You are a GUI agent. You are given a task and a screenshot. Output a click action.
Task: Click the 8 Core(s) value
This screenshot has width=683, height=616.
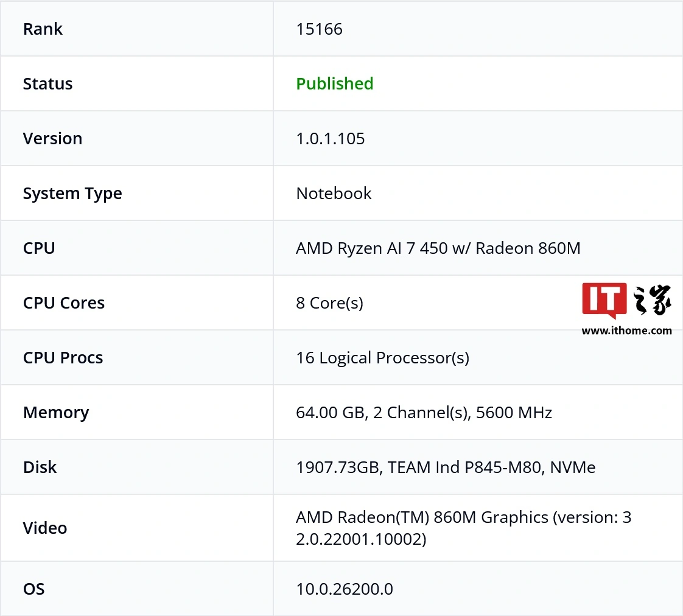pyautogui.click(x=330, y=303)
